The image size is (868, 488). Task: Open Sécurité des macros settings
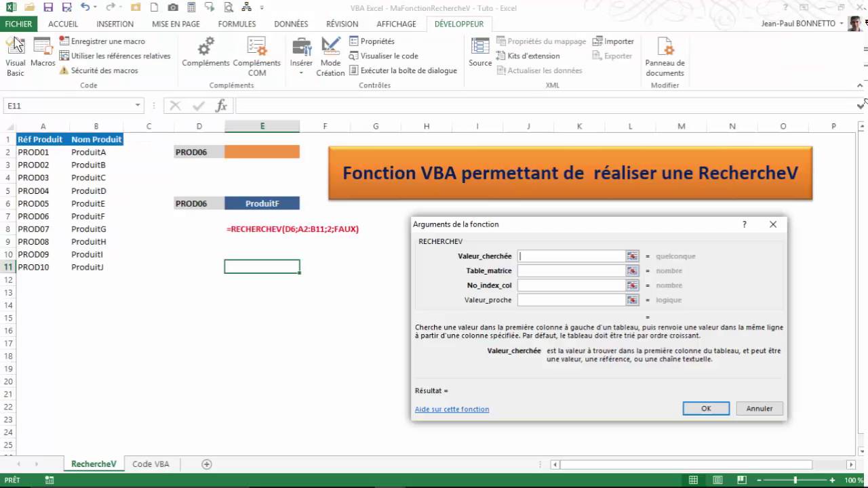[98, 70]
